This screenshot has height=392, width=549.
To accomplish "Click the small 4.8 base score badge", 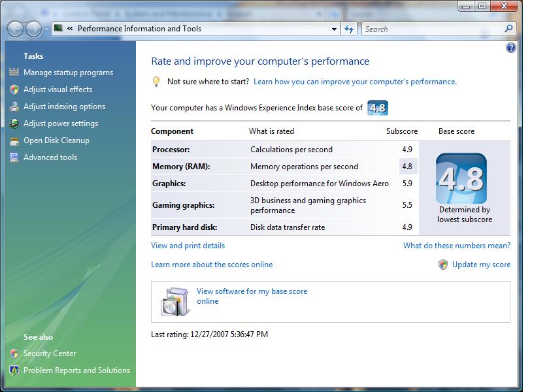I will [x=378, y=108].
